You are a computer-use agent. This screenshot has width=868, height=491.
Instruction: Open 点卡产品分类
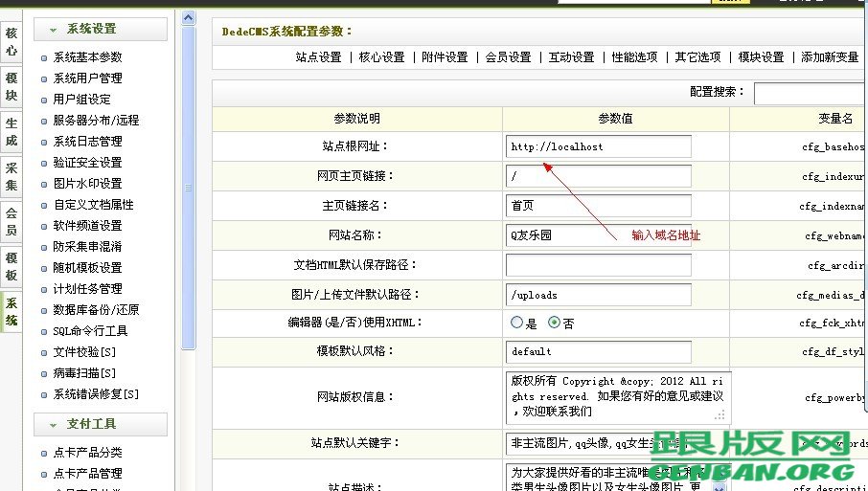(x=87, y=453)
